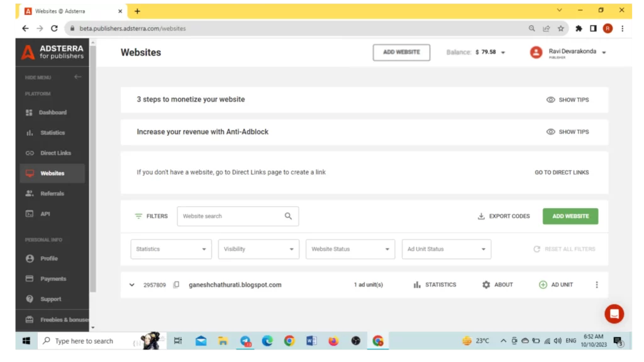View Statistics for ganeshchathurati.blogspot.com
The width and height of the screenshot is (644, 362).
pos(435,285)
